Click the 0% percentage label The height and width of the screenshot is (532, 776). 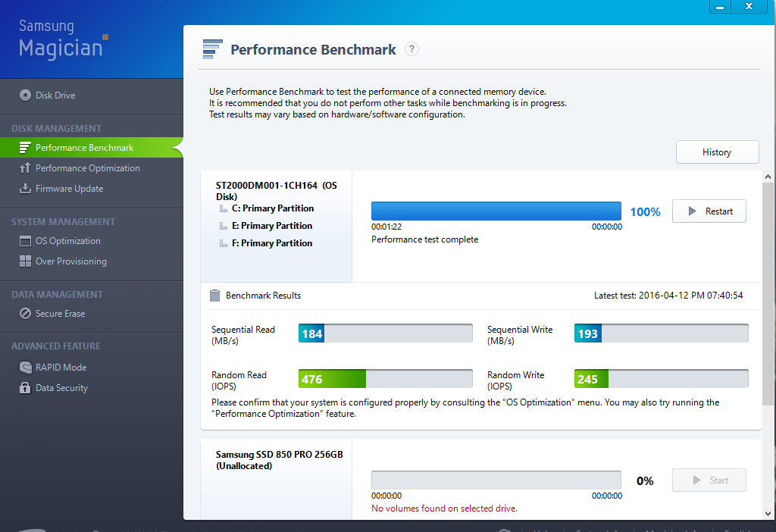pos(645,481)
